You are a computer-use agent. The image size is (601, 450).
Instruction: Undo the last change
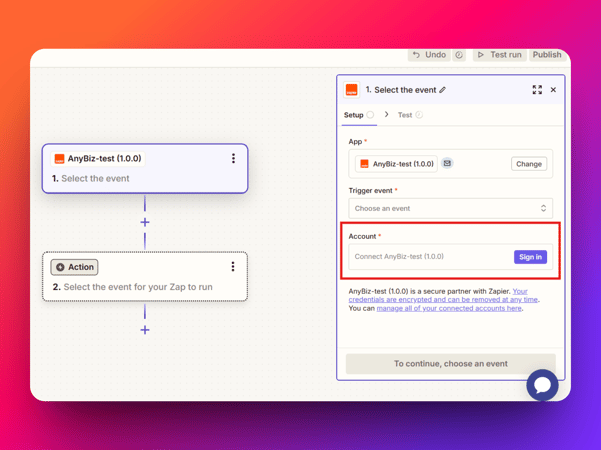point(429,55)
